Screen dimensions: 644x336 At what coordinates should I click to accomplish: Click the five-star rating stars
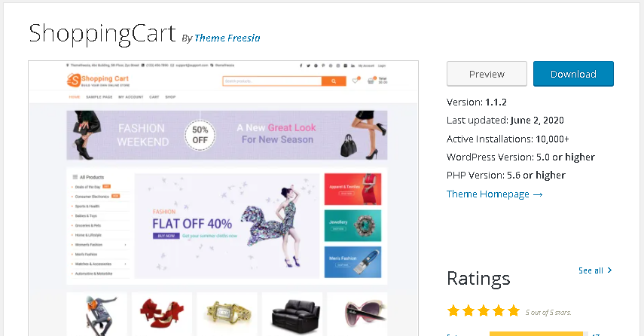[484, 311]
